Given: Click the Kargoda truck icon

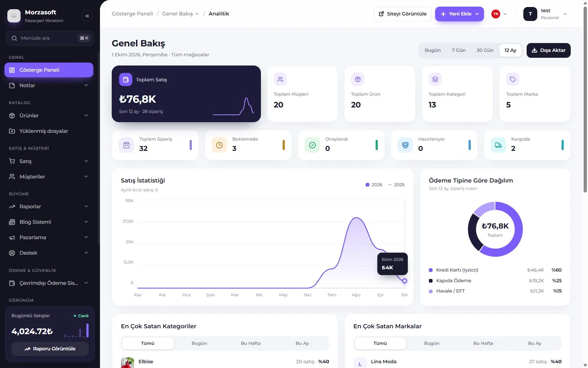Looking at the screenshot, I should tap(498, 145).
